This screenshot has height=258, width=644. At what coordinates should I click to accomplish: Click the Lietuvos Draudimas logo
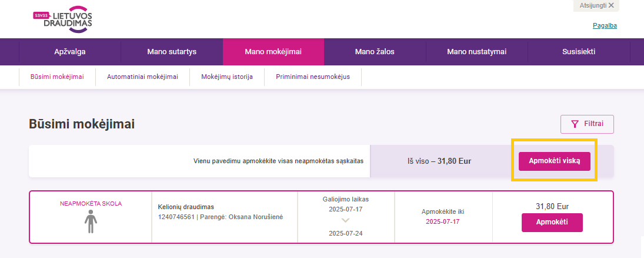pos(63,19)
